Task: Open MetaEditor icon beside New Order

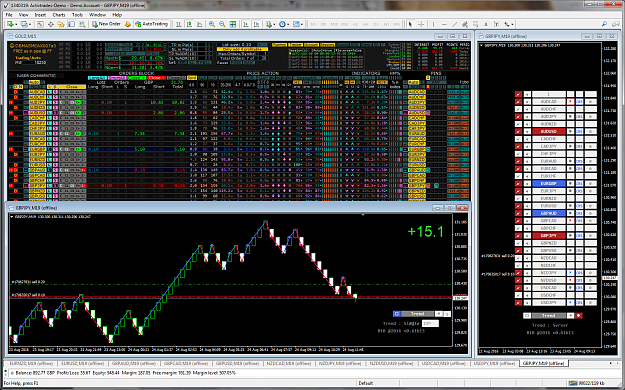Action: point(128,24)
